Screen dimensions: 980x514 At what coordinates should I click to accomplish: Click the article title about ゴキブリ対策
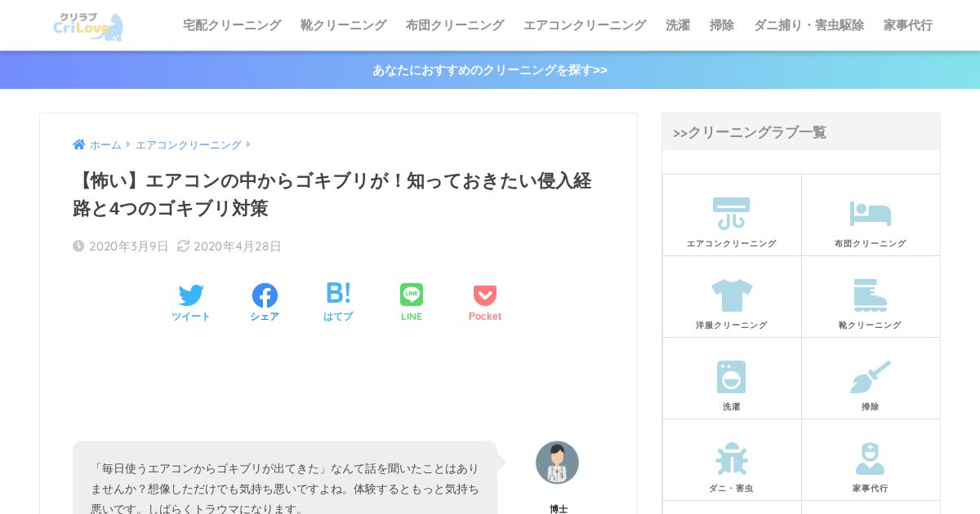pyautogui.click(x=332, y=194)
